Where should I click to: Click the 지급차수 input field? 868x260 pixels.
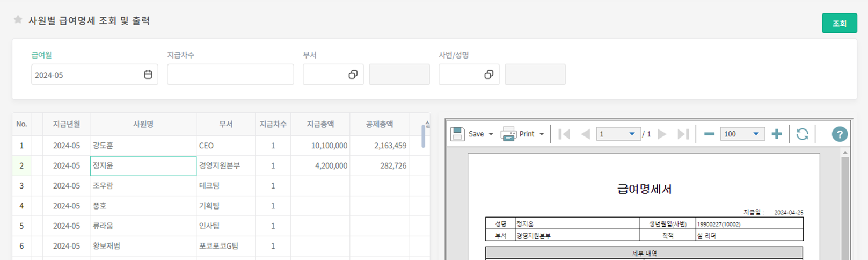(x=230, y=75)
